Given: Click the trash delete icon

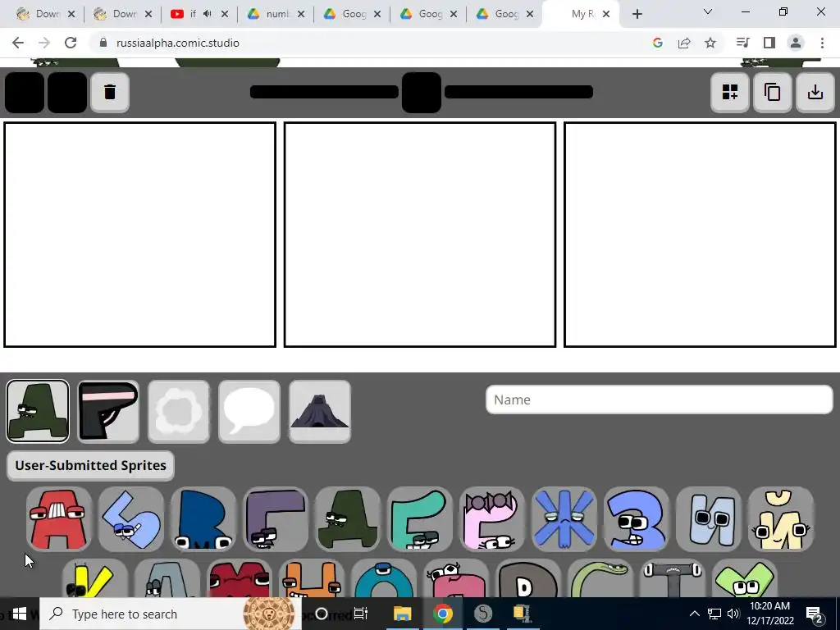Looking at the screenshot, I should [x=110, y=92].
